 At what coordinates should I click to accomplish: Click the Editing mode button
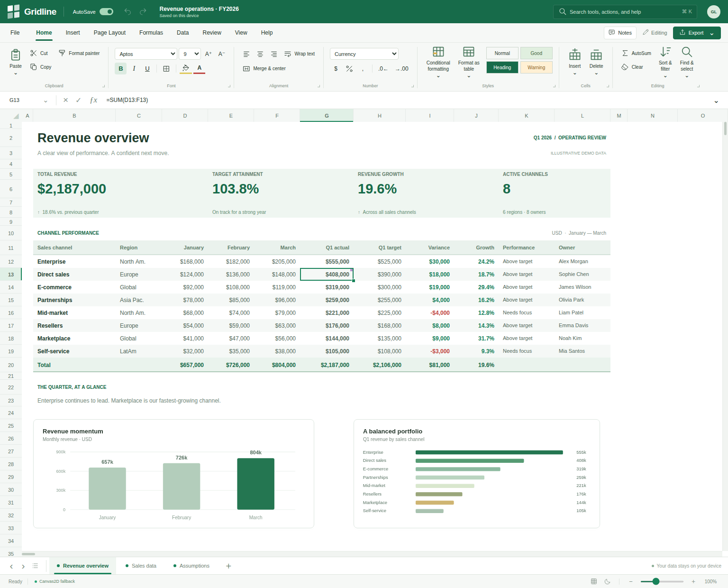tap(655, 33)
